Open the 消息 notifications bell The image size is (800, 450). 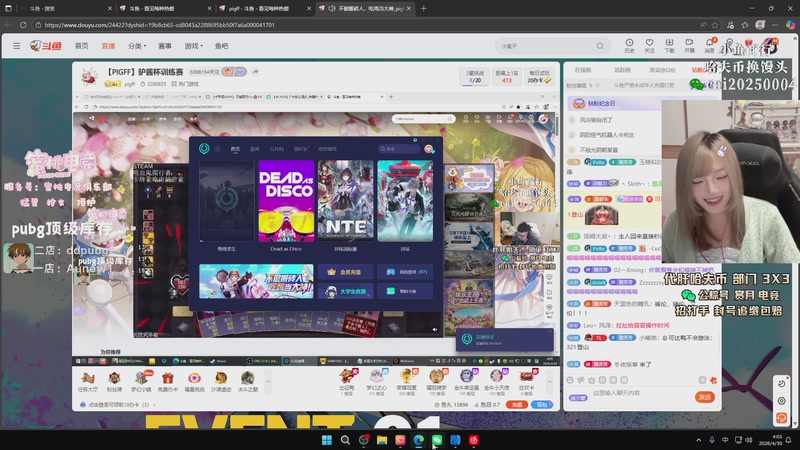click(x=710, y=45)
